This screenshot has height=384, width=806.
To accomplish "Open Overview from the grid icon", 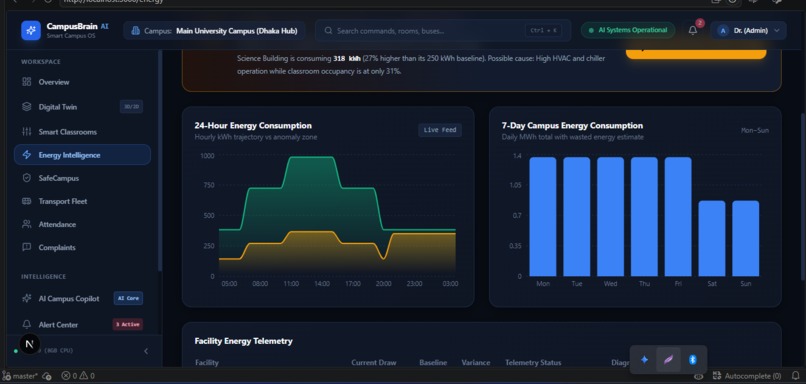I will click(27, 82).
